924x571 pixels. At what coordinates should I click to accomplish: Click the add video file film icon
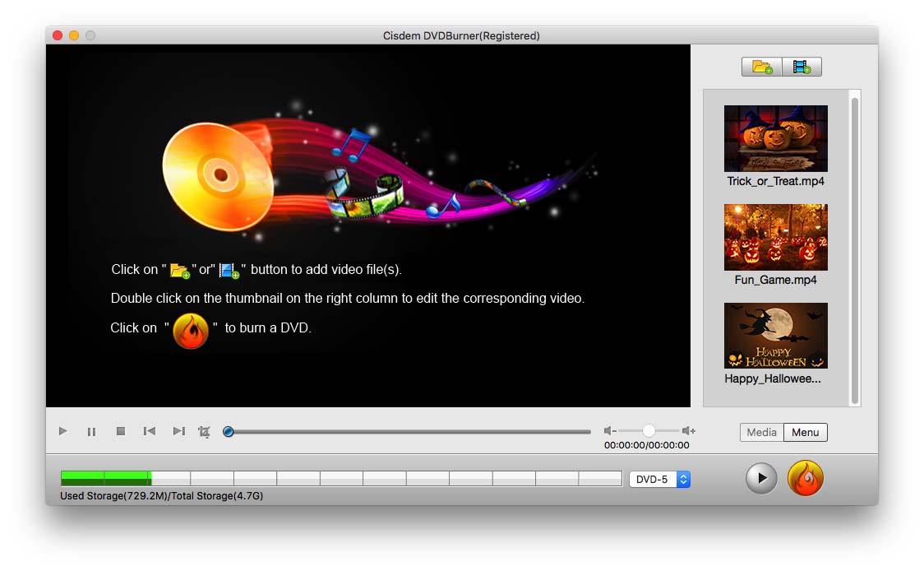click(x=802, y=67)
